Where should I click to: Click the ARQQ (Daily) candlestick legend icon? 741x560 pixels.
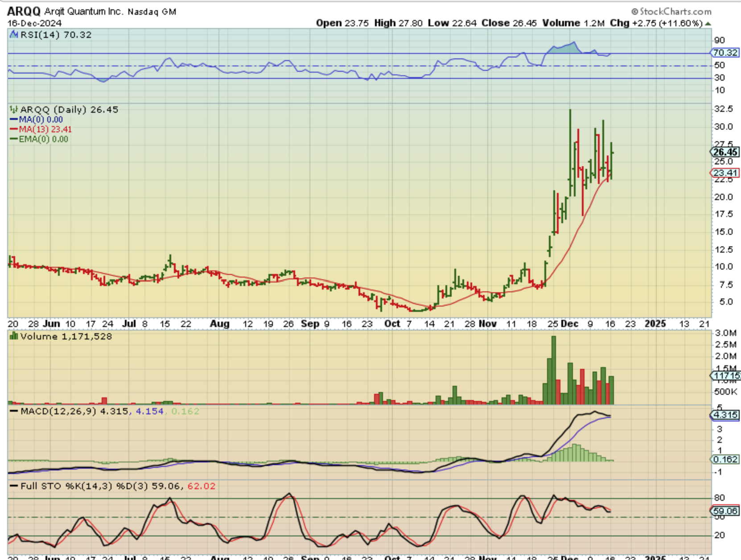14,110
